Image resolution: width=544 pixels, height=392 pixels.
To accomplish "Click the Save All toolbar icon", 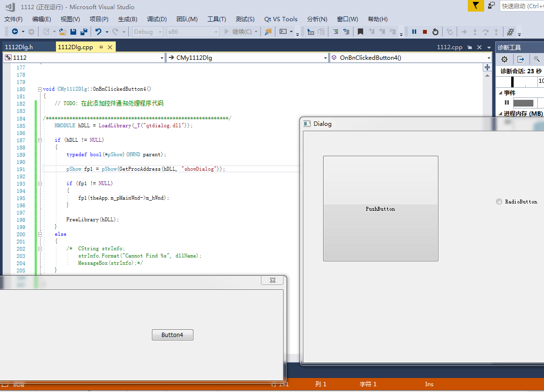I will (x=84, y=32).
